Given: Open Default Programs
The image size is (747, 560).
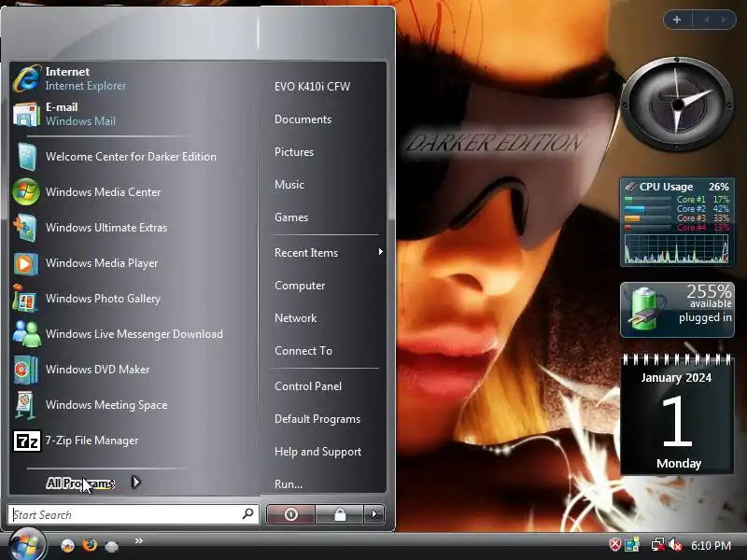Looking at the screenshot, I should click(x=317, y=419).
